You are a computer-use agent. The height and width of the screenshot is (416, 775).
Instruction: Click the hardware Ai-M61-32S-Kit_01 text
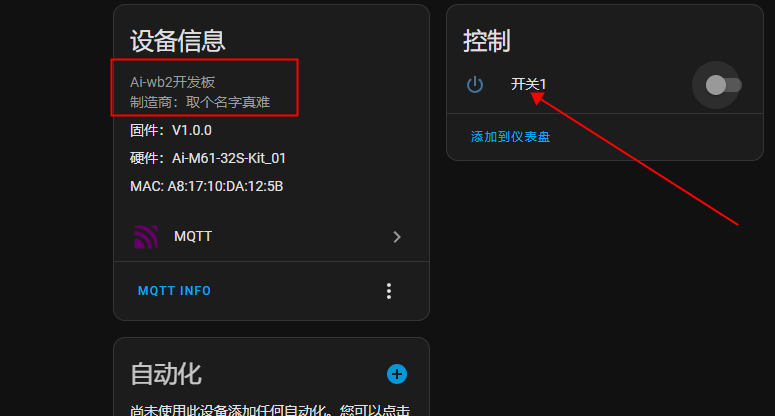[228, 158]
